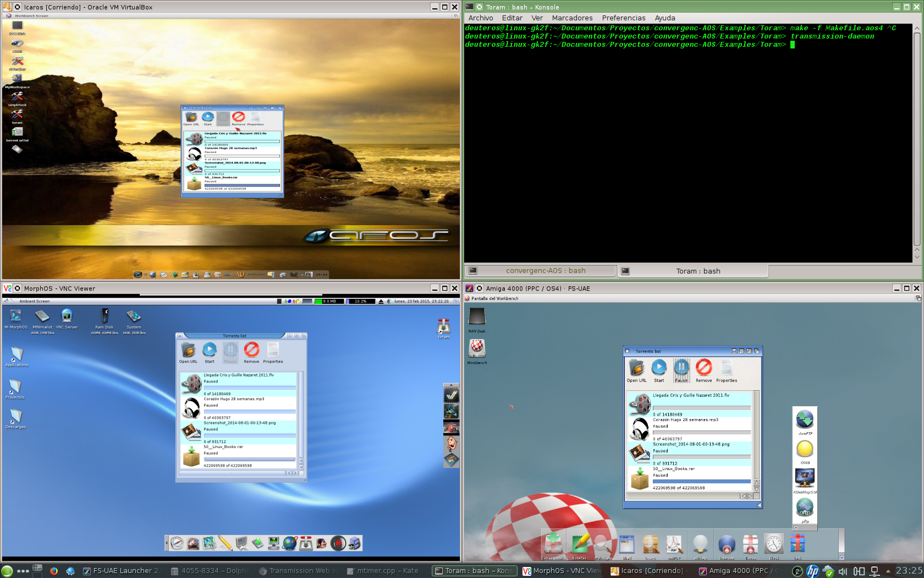Viewport: 924px width, 578px height.
Task: Launch NotePad from the Amiga dock
Action: pos(579,546)
